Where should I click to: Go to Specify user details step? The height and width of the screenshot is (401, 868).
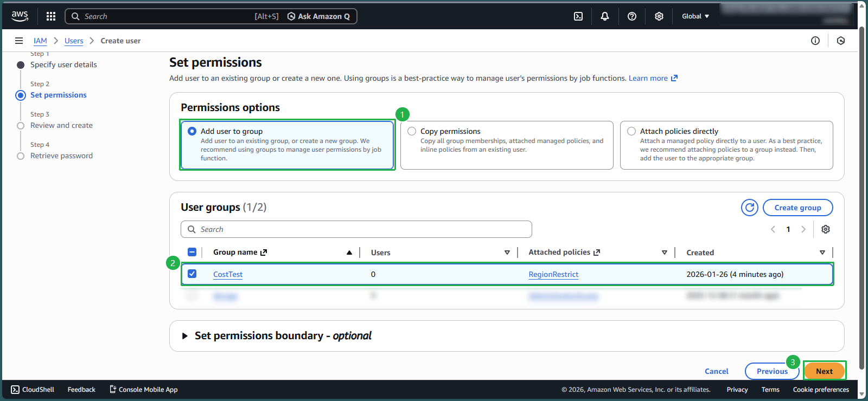pos(63,64)
